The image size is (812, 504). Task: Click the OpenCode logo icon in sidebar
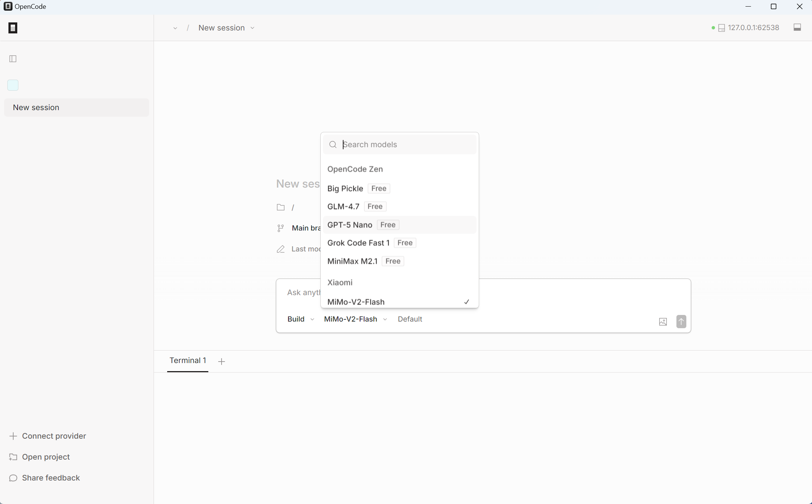(x=13, y=28)
